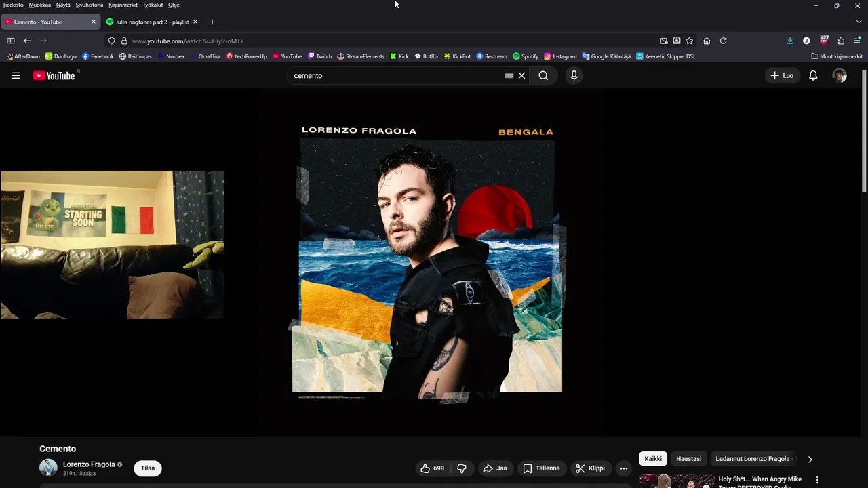The height and width of the screenshot is (488, 868).
Task: Go back with browser back arrow
Action: [x=27, y=41]
